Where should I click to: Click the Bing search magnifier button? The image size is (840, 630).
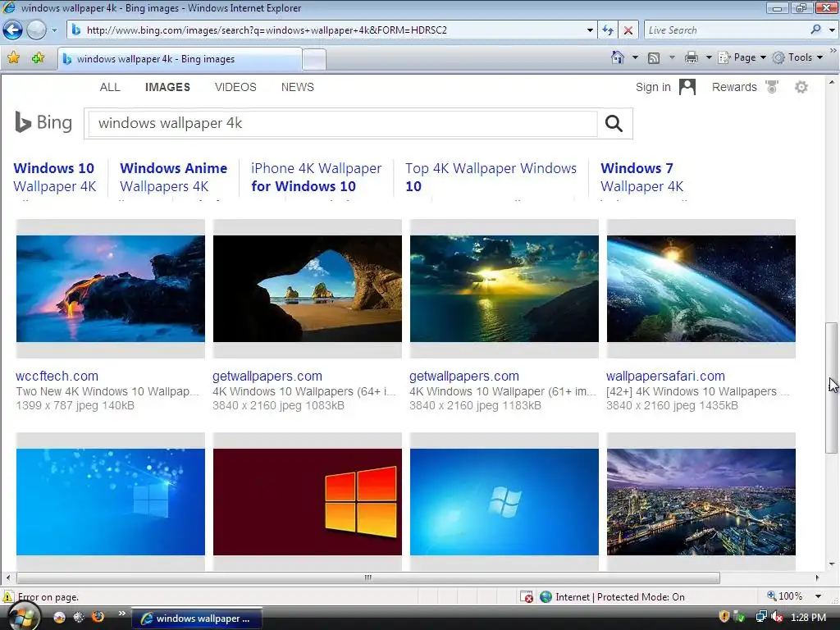(x=614, y=123)
